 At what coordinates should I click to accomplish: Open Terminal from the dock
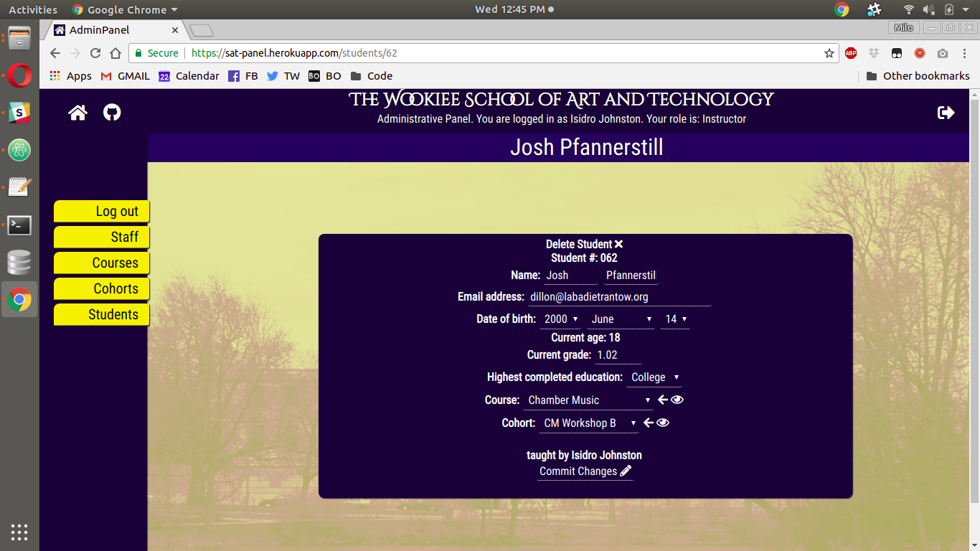19,225
